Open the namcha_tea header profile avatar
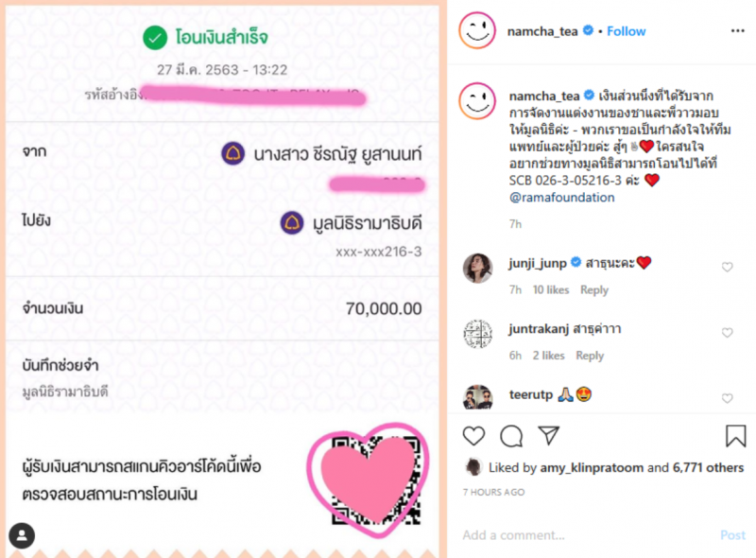The height and width of the screenshot is (558, 756). [477, 31]
